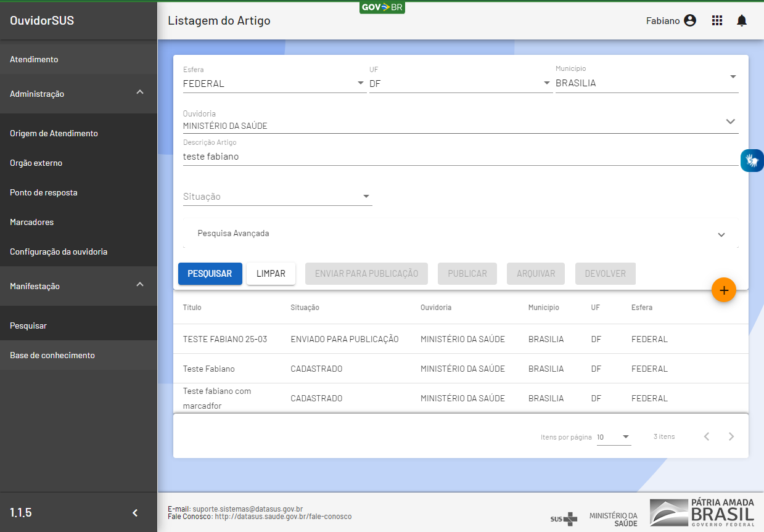This screenshot has height=532, width=764.
Task: Open the Esfera dropdown
Action: (274, 83)
